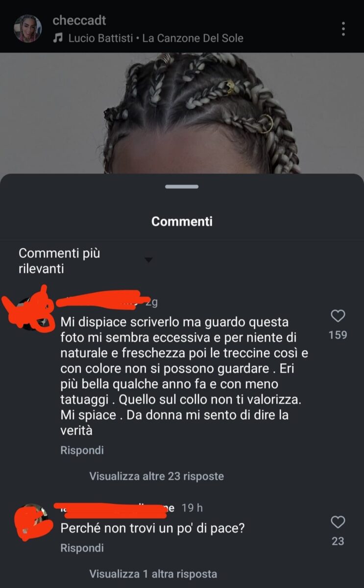
Task: Expand 'Visualizza 1 altra risposta'
Action: click(153, 573)
